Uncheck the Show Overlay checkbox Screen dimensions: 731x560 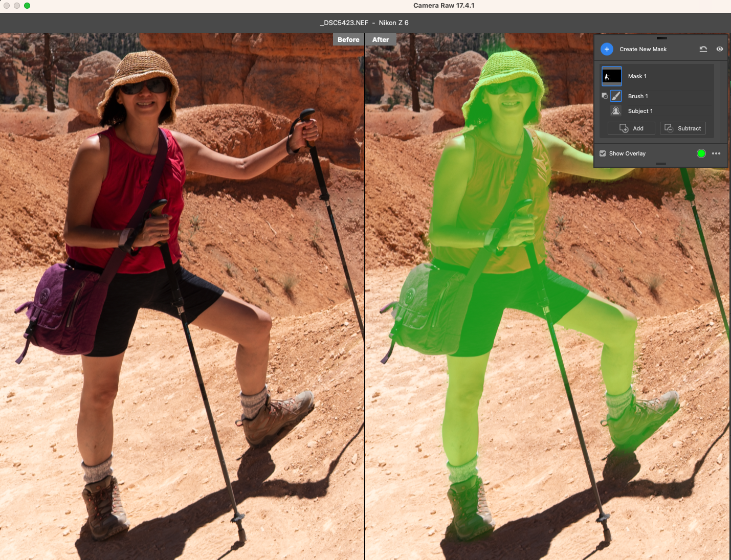[603, 153]
